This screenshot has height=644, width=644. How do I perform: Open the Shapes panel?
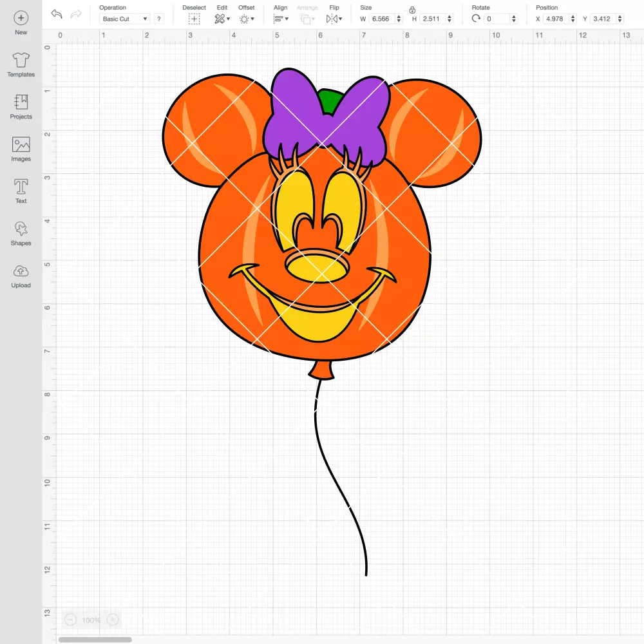click(x=21, y=234)
